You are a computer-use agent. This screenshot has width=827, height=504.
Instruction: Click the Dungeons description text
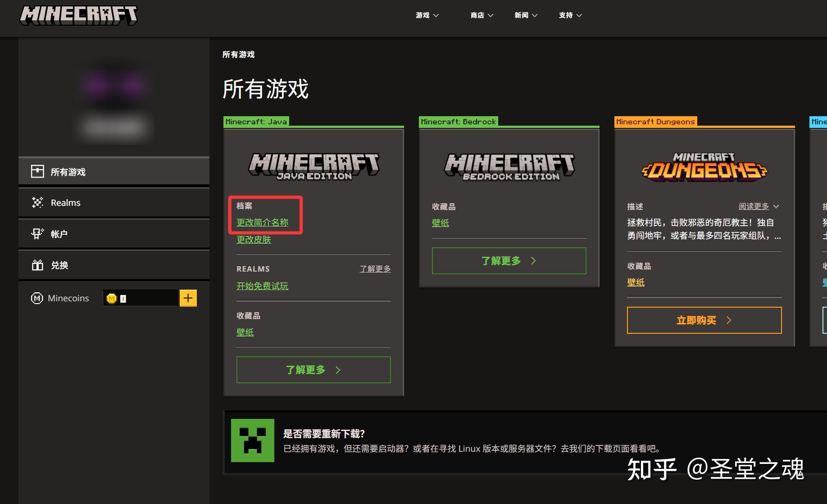(x=704, y=229)
